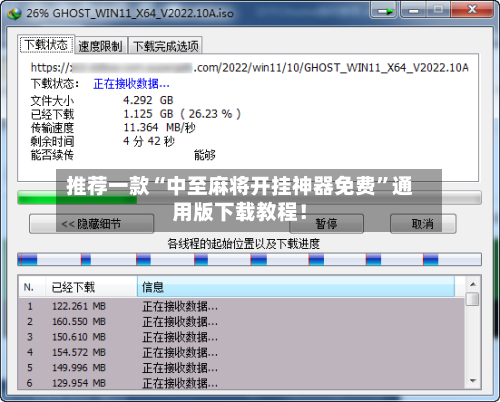This screenshot has width=500, height=402.
Task: Collapse details with 隐藏细节 button
Action: [91, 224]
